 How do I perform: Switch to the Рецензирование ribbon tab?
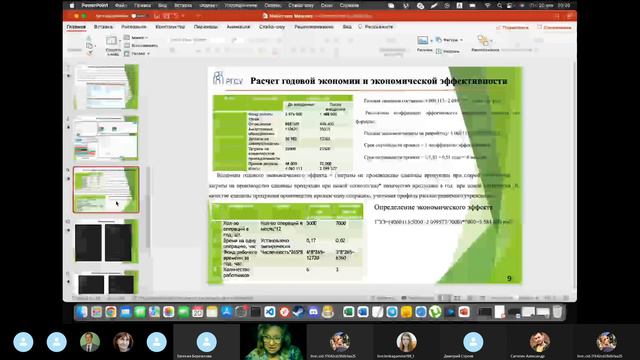tap(314, 27)
